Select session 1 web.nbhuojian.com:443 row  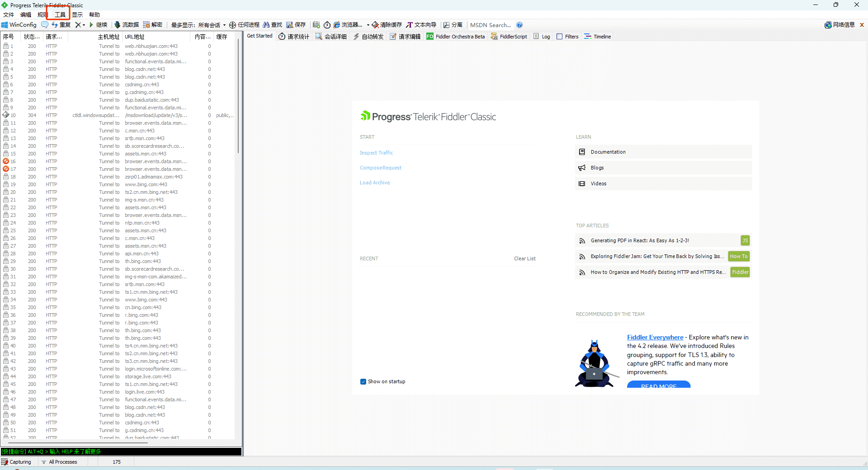coord(118,46)
